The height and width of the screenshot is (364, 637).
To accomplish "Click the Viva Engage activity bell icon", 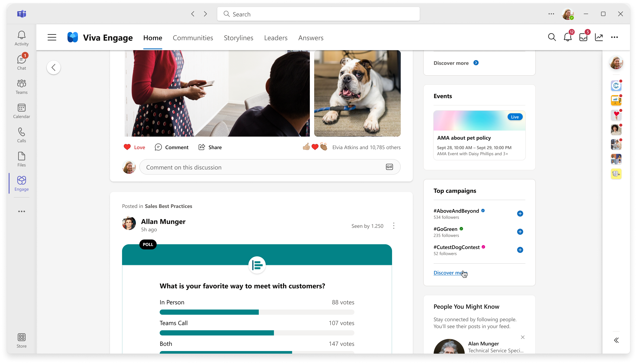I will (568, 37).
